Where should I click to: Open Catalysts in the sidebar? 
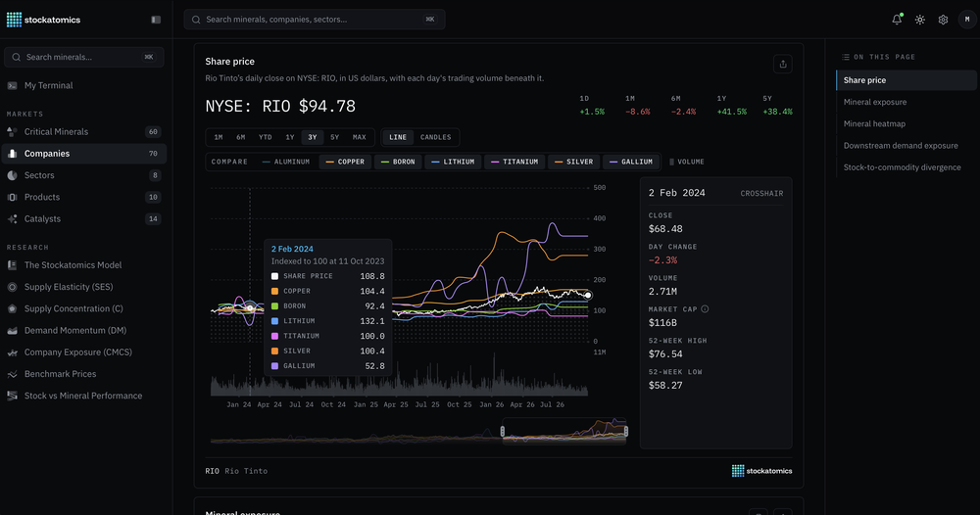(x=83, y=219)
